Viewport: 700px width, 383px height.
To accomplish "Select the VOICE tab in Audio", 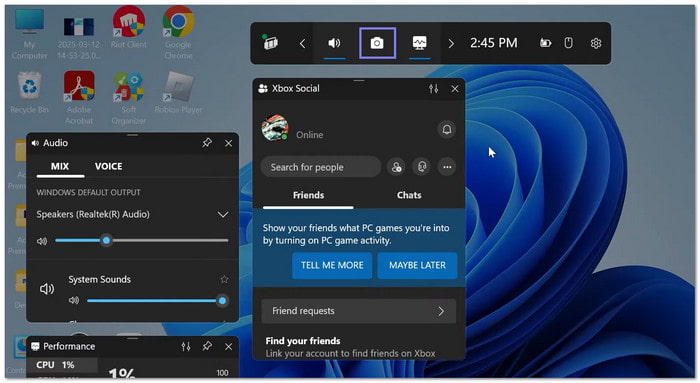I will pos(108,167).
